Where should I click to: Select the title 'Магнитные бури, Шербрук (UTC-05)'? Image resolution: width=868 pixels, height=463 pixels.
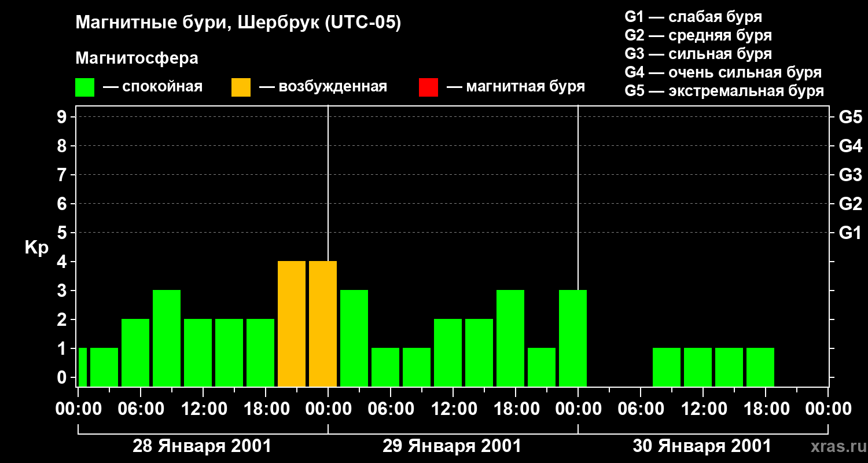(x=238, y=24)
